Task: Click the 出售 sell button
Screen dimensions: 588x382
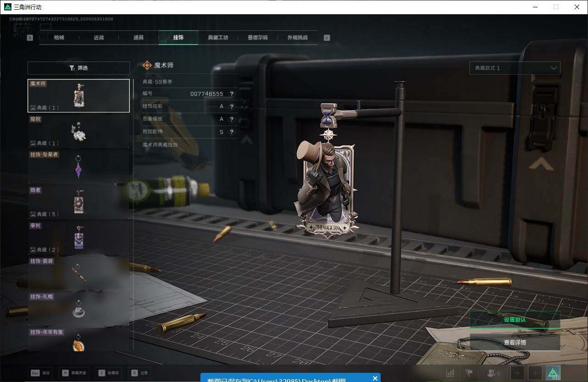Action: (140, 373)
